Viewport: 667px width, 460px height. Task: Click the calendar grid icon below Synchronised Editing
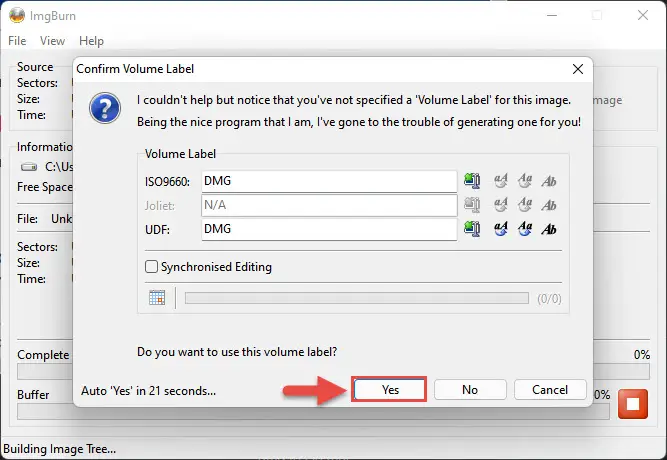click(157, 297)
